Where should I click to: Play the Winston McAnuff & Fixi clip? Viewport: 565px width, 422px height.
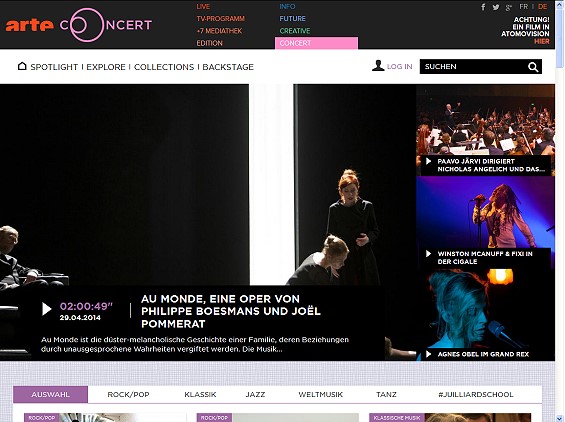click(x=428, y=254)
